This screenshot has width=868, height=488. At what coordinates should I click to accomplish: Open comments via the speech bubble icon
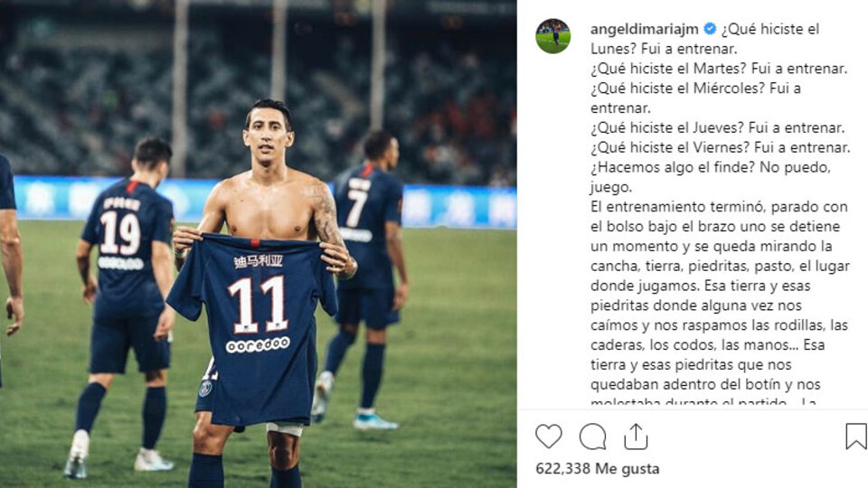592,436
